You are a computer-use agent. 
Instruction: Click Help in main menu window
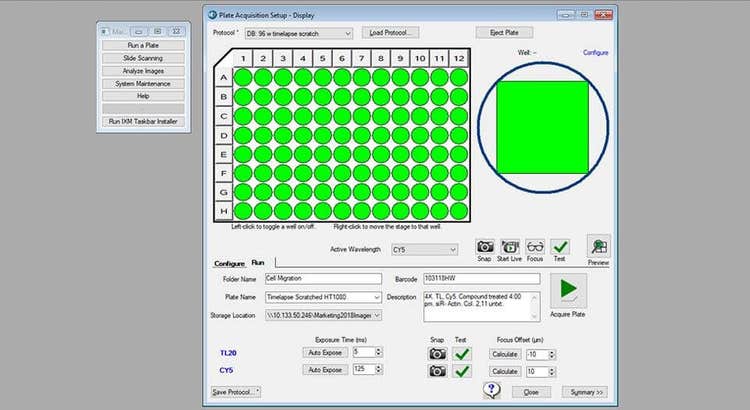point(143,96)
